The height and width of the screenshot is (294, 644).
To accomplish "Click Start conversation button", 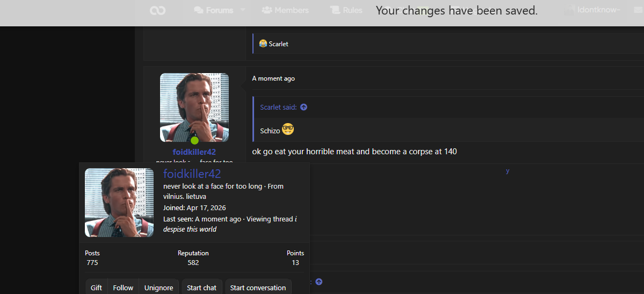I will [258, 288].
